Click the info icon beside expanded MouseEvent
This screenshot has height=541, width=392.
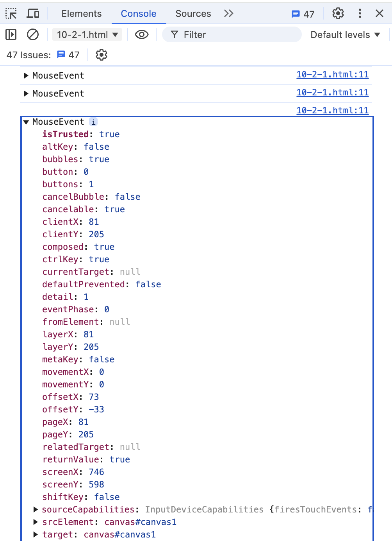click(x=93, y=122)
